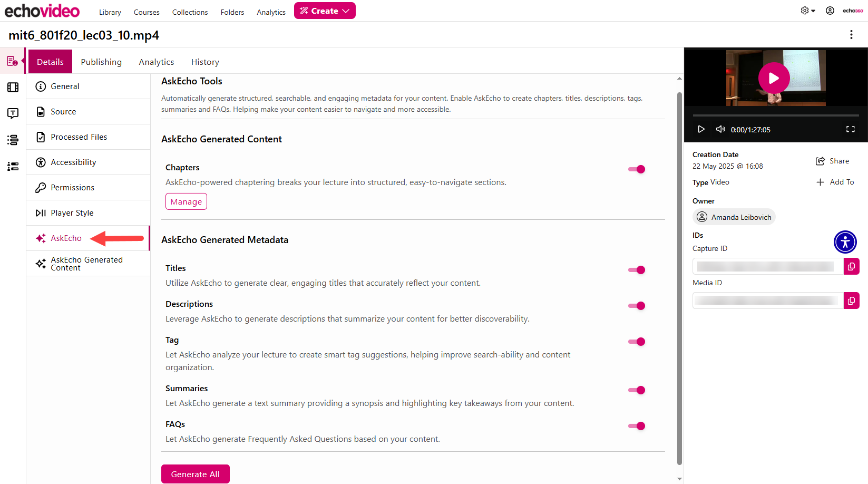The width and height of the screenshot is (868, 484).
Task: Click the Processed Files icon
Action: click(x=41, y=137)
